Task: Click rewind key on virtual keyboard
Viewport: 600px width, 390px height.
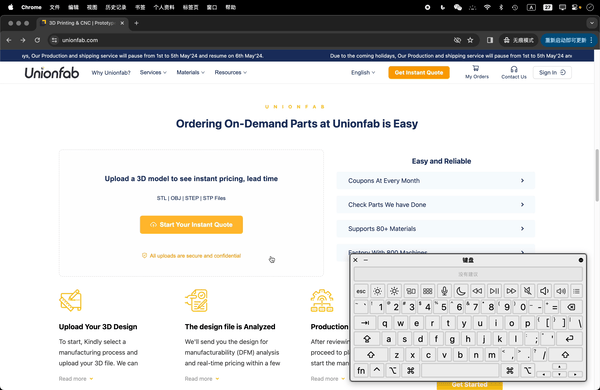Action: coord(477,291)
